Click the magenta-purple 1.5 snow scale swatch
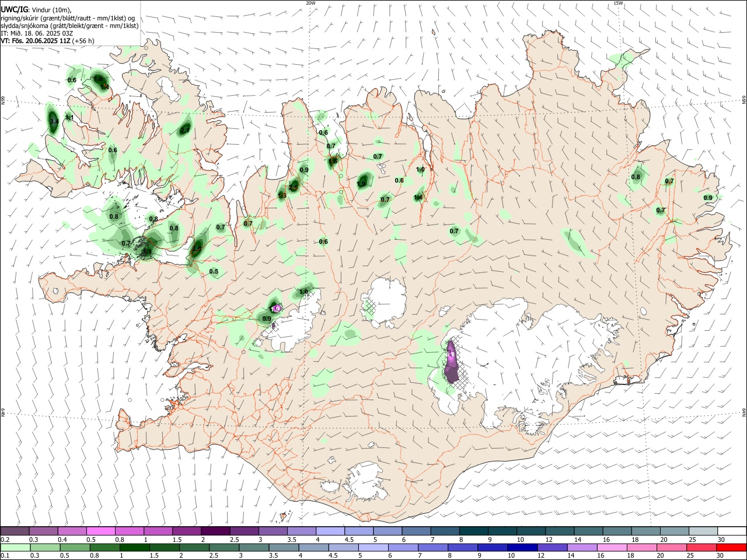747x560 pixels. coord(186,531)
